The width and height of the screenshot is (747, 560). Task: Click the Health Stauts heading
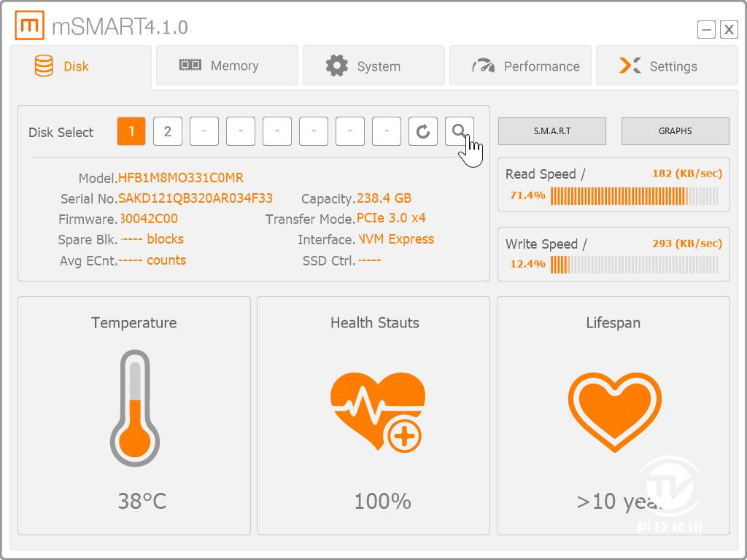point(375,323)
